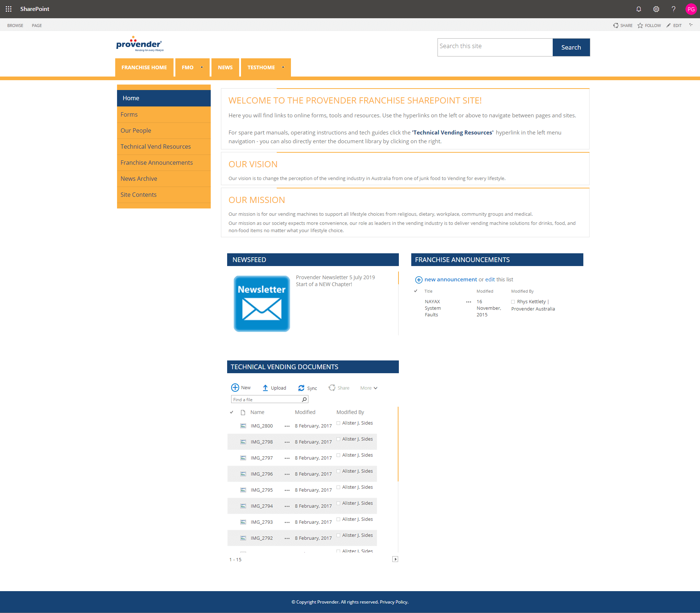
Task: Check presence box for IMG_2794 Alister J. Sides
Action: click(x=338, y=503)
